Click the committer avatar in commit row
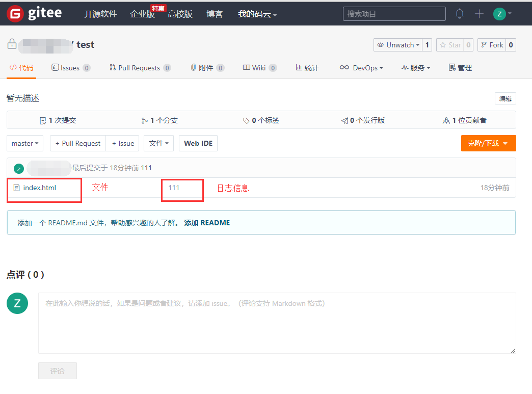Viewport: 532px width, 394px height. click(x=19, y=169)
